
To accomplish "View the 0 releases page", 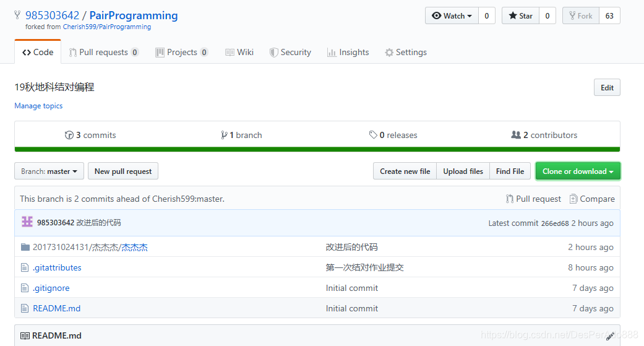I will coord(393,135).
